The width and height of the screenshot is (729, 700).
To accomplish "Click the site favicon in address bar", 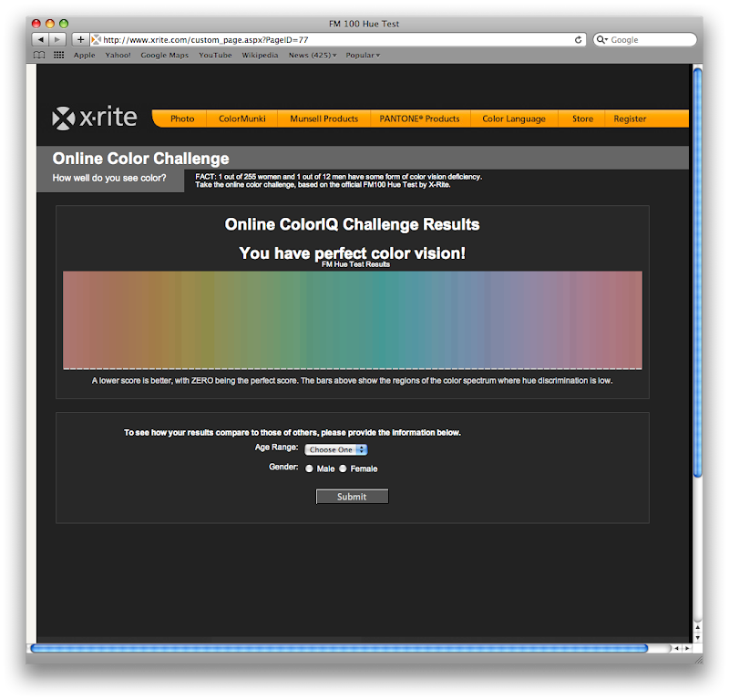I will [x=97, y=39].
